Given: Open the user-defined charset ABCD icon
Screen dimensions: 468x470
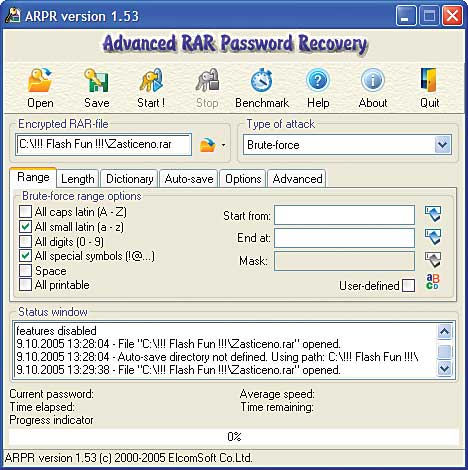Looking at the screenshot, I should 433,282.
